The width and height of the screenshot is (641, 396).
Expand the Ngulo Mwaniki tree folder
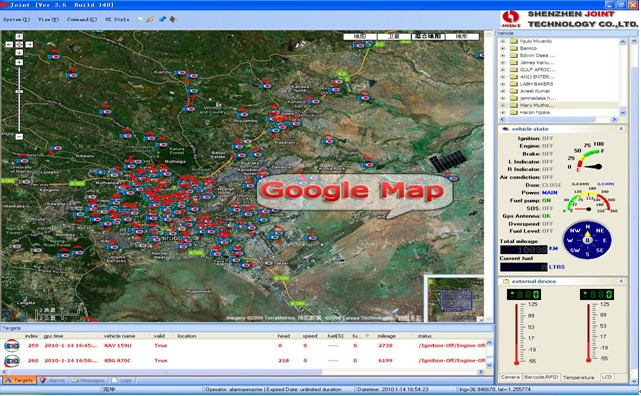tap(503, 41)
